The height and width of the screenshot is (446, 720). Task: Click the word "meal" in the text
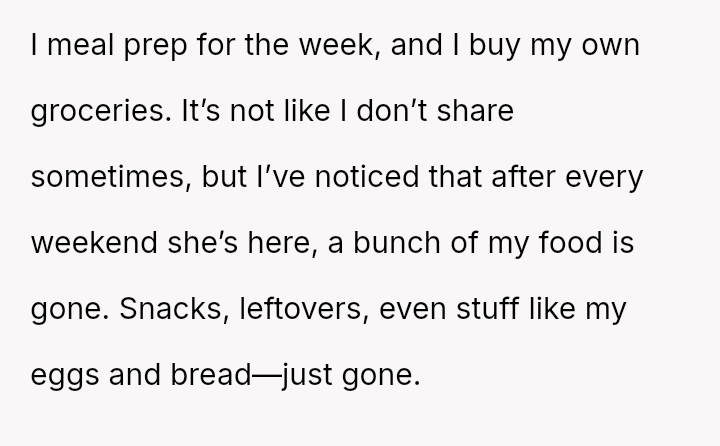(x=83, y=23)
